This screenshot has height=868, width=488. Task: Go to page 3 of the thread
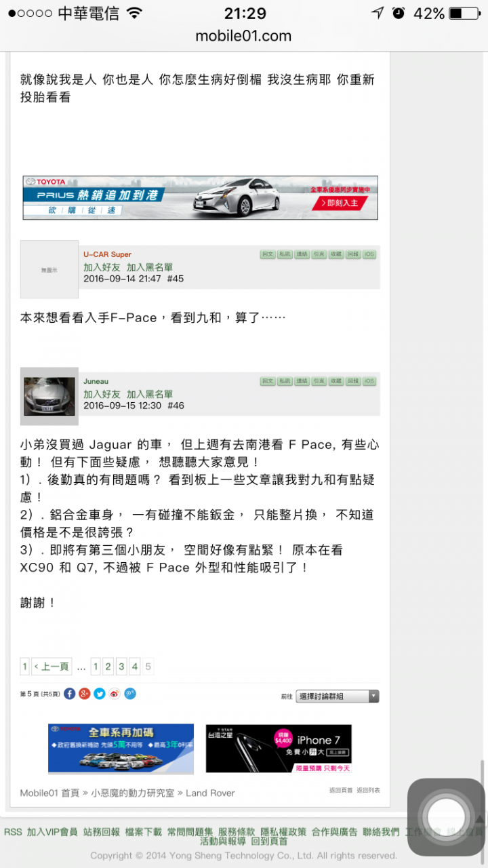(x=121, y=667)
